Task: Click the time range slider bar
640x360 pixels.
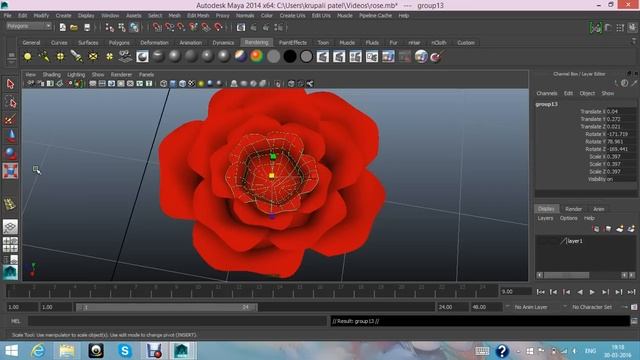Action: pos(167,307)
